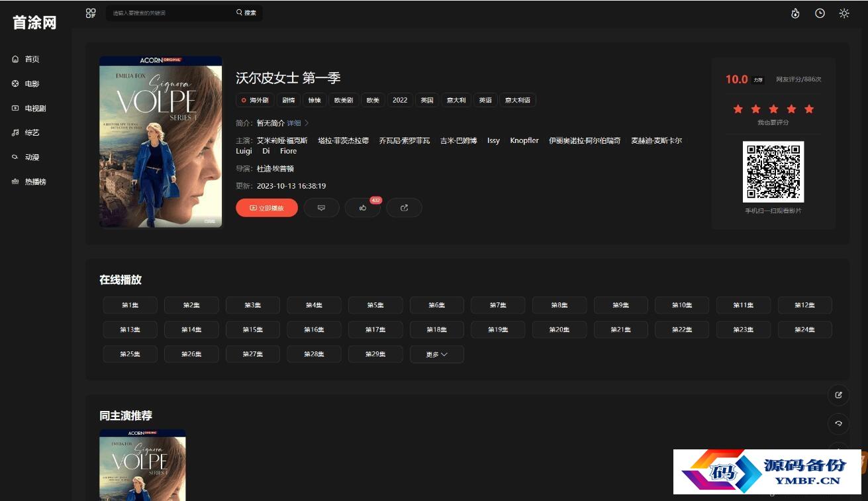
Task: Open 电视剧 in the sidebar
Action: (36, 109)
